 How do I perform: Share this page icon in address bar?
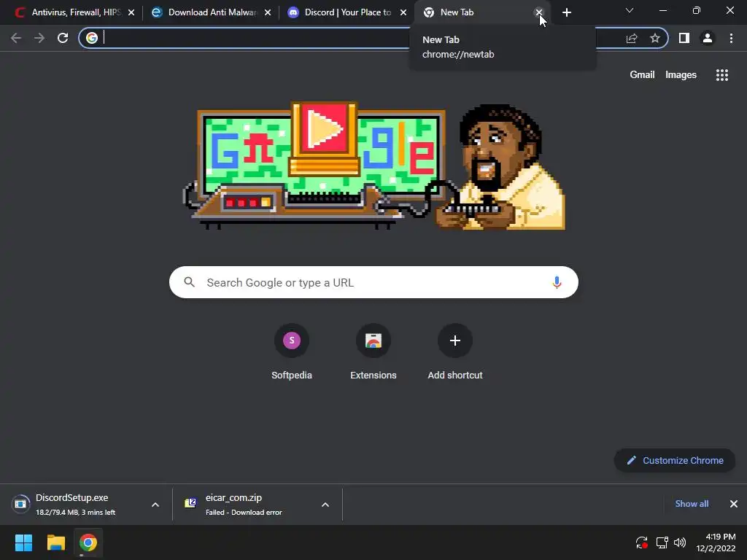632,38
